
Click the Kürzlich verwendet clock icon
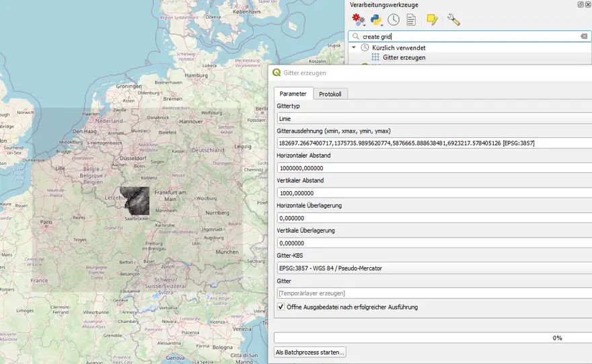click(x=365, y=48)
